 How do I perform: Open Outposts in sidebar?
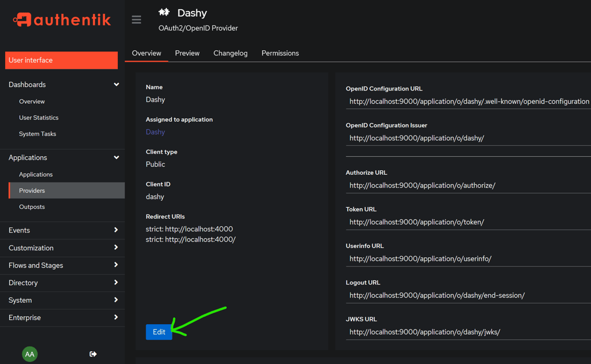[x=32, y=207]
